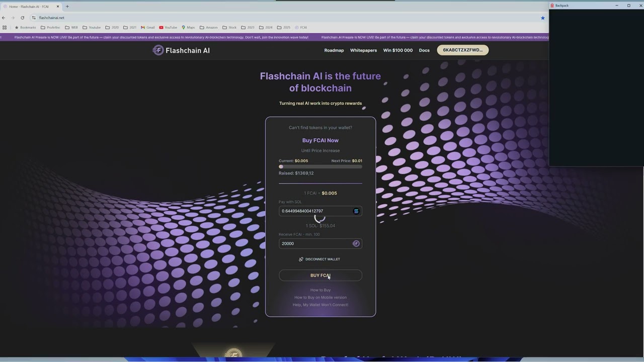Screen dimensions: 644x362
Task: Click the 1 SOL: $155.04 rate text
Action: pyautogui.click(x=320, y=226)
